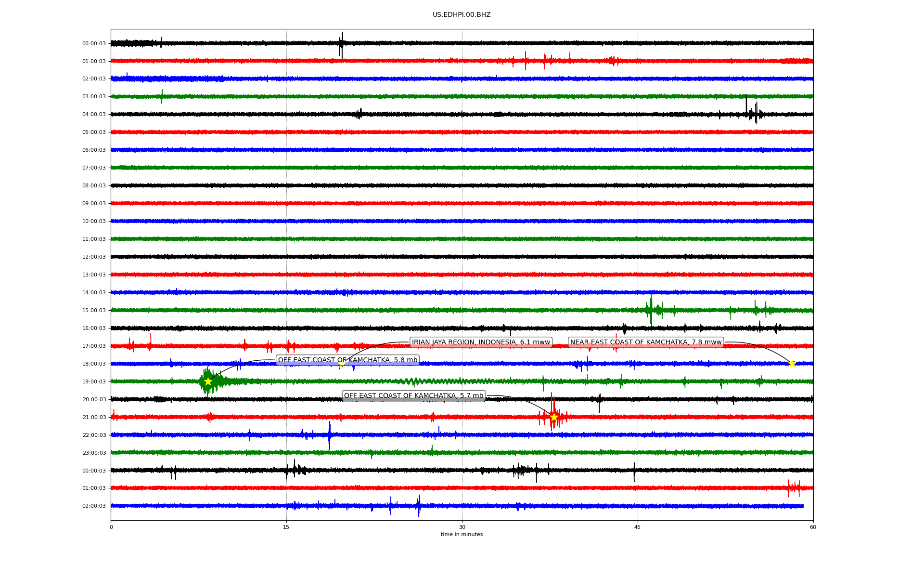Click the 15:00:03 row time label

[94, 311]
